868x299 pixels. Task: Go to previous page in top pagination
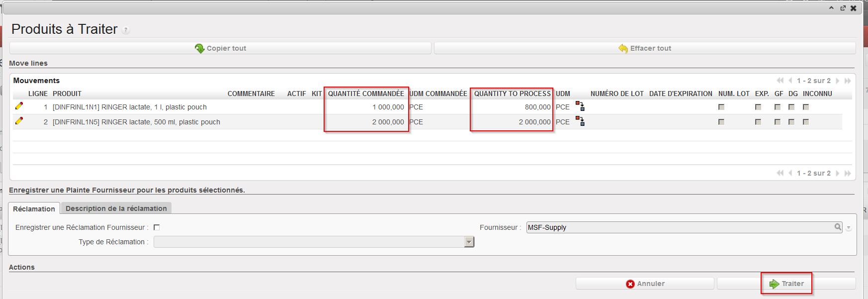coord(790,81)
